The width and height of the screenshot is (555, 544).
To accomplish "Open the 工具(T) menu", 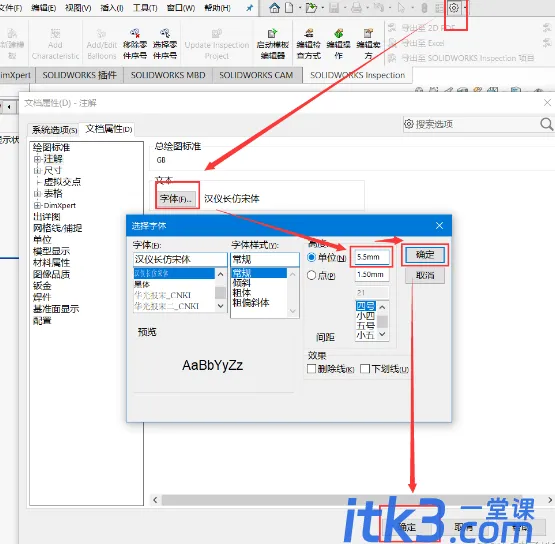I will 145,7.
